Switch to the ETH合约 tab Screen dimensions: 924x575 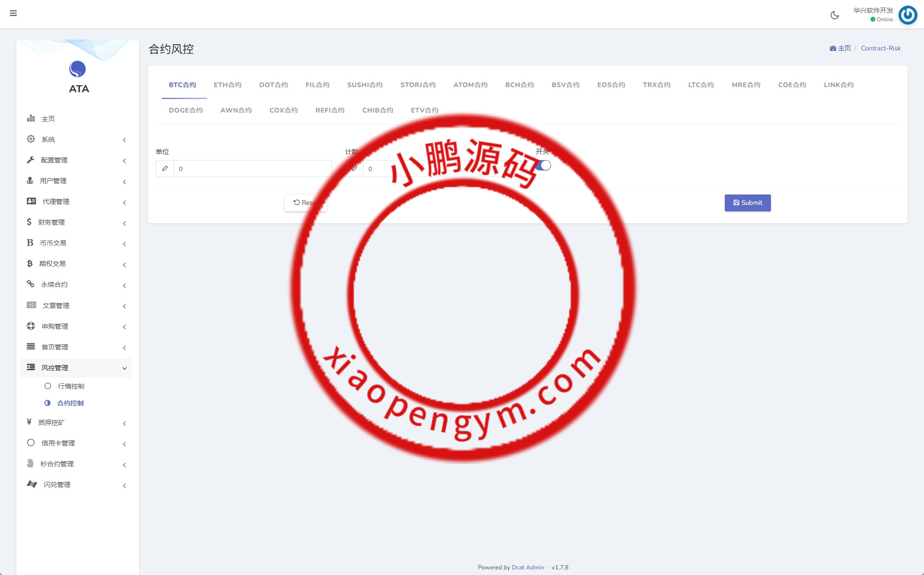[227, 85]
